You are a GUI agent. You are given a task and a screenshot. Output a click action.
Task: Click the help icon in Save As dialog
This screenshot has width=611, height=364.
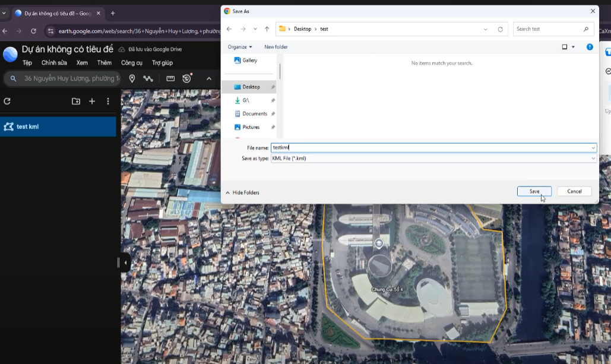click(590, 47)
